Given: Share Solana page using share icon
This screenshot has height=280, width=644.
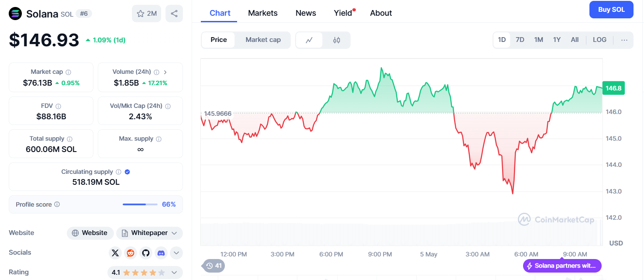Looking at the screenshot, I should tap(174, 14).
